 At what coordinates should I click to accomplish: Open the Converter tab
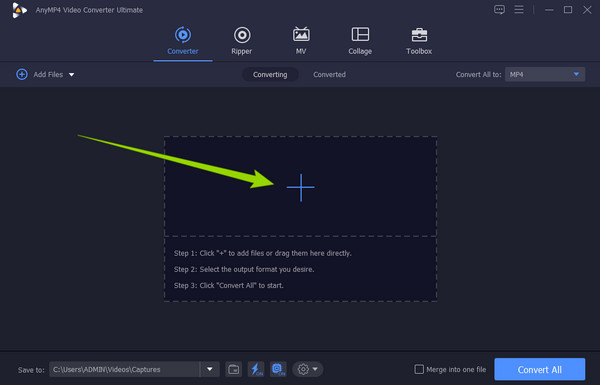point(183,41)
